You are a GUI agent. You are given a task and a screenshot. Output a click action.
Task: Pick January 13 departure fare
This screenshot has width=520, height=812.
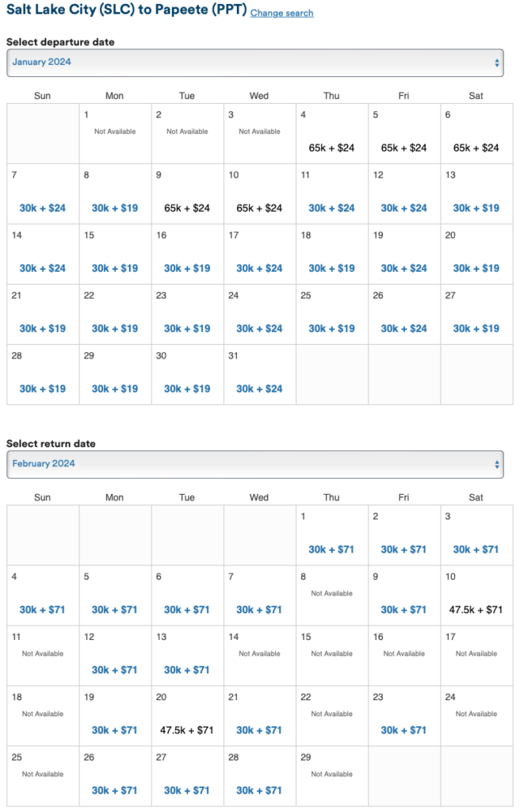click(476, 208)
